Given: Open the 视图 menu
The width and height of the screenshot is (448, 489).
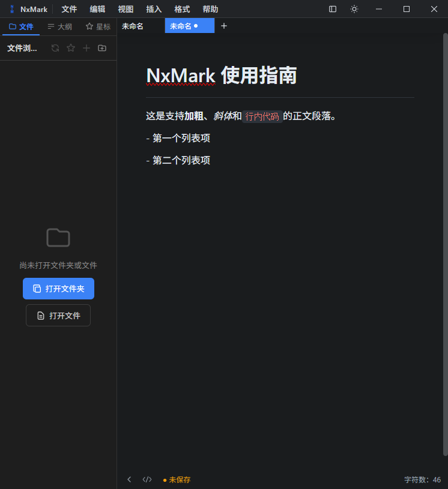Looking at the screenshot, I should pyautogui.click(x=126, y=9).
